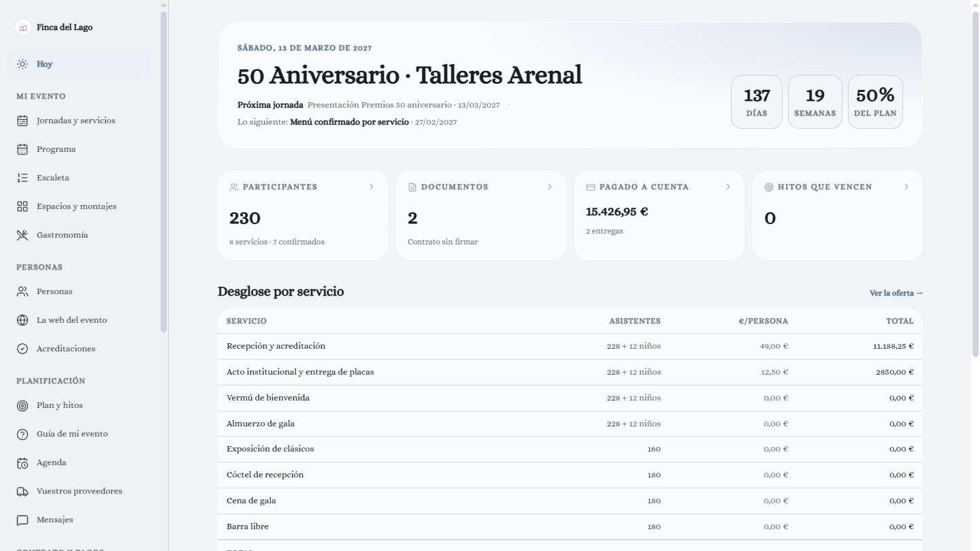The width and height of the screenshot is (980, 551).
Task: Click the Plan y hitos target icon
Action: pyautogui.click(x=22, y=405)
